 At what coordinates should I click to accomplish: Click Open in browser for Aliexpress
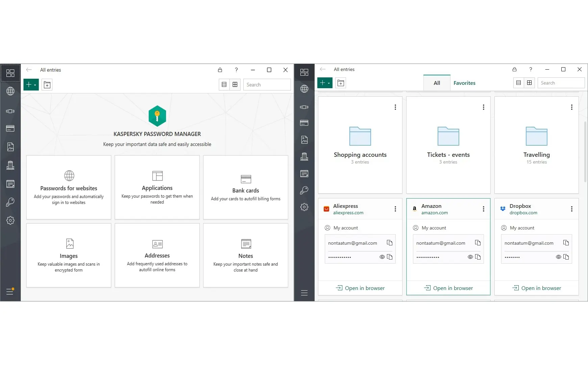pos(360,288)
